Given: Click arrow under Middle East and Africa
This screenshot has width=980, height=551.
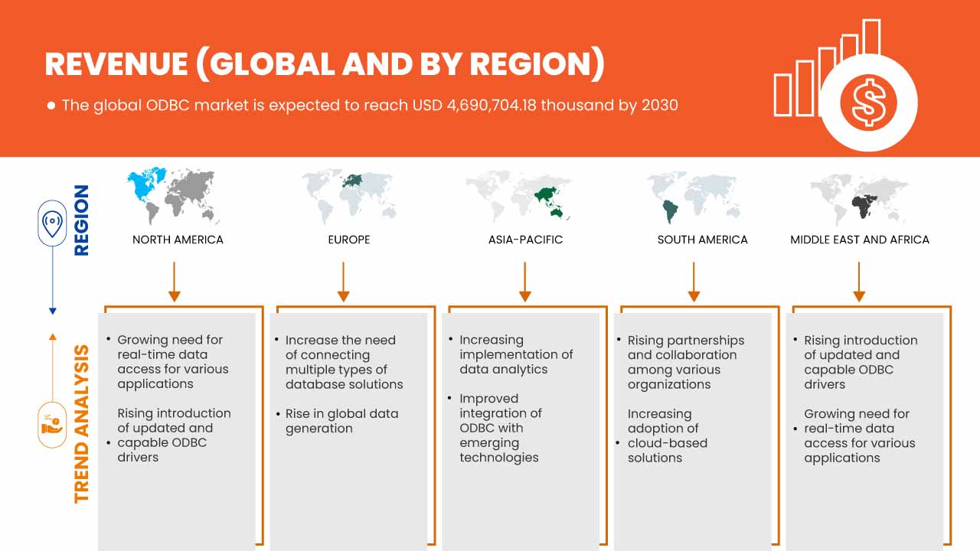Looking at the screenshot, I should tap(859, 282).
